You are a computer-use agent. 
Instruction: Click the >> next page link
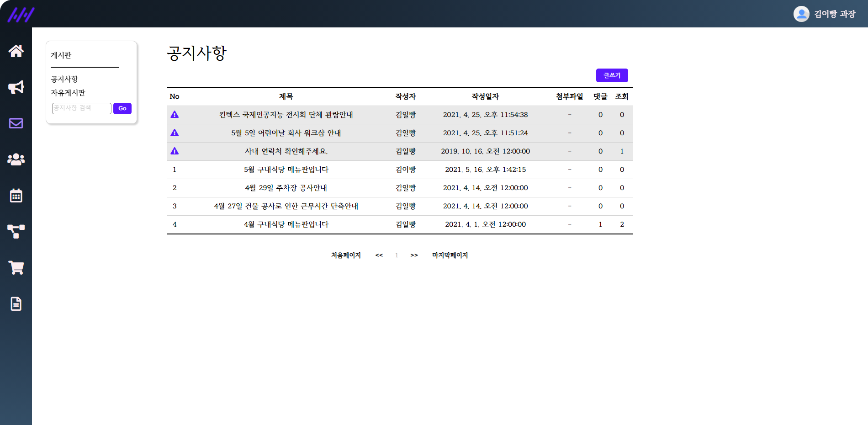(x=414, y=255)
